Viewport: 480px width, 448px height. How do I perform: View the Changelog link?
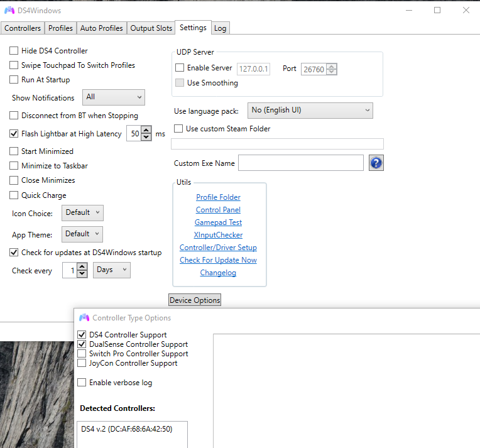218,273
